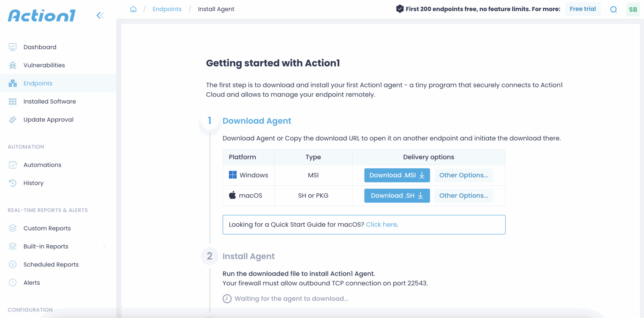Click the Action1 logo
This screenshot has height=318, width=644.
point(41,15)
